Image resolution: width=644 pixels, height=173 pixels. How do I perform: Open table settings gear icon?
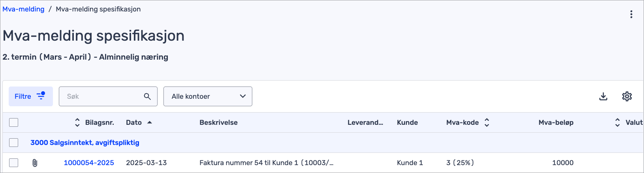[627, 96]
